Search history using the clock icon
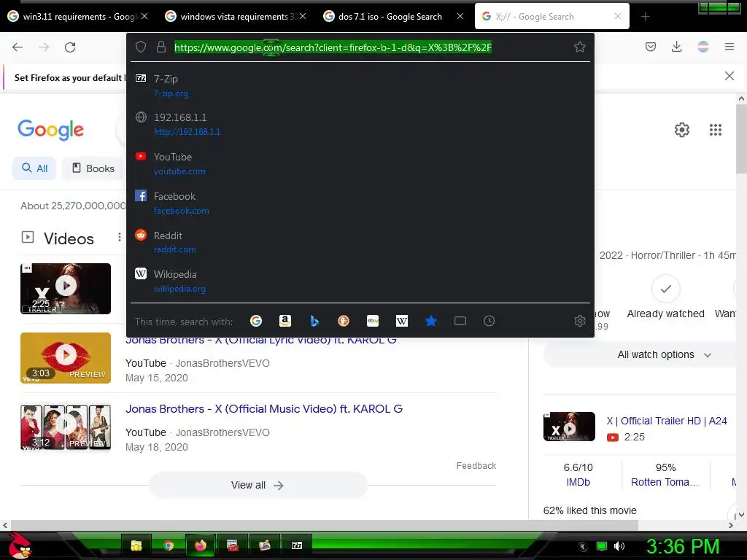 coord(489,321)
